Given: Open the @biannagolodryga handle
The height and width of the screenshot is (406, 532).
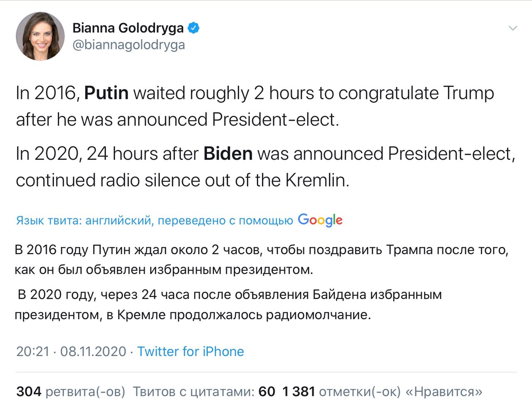Looking at the screenshot, I should click(129, 45).
